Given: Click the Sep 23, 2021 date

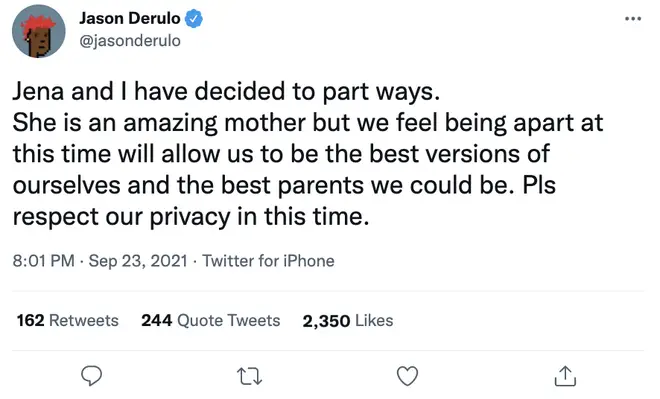Looking at the screenshot, I should pos(138,261).
